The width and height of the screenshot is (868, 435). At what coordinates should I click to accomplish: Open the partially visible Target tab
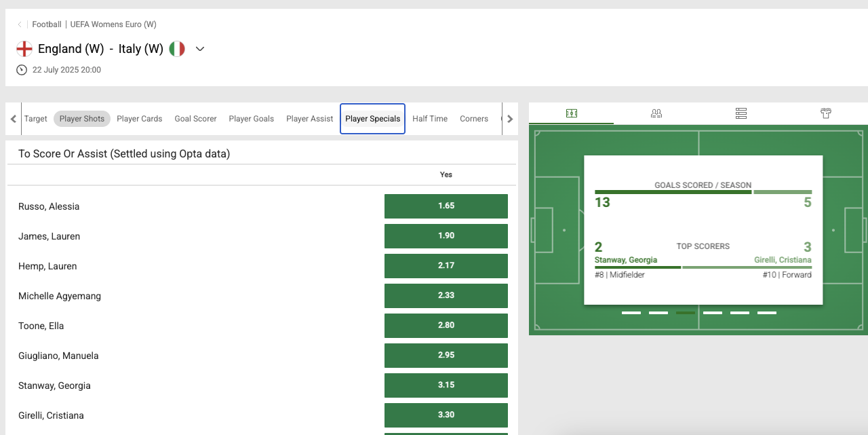tap(35, 119)
